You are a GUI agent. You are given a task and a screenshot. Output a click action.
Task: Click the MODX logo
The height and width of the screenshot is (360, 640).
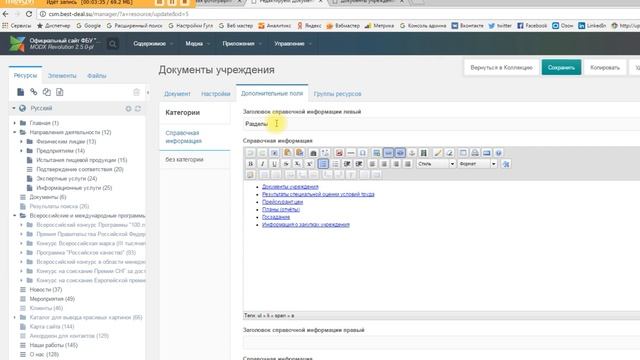(x=17, y=44)
